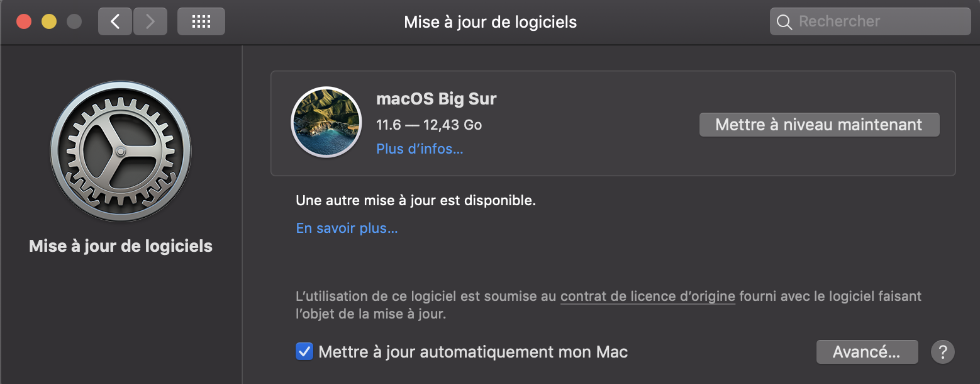Click the gray zoom window button

pos(74,22)
